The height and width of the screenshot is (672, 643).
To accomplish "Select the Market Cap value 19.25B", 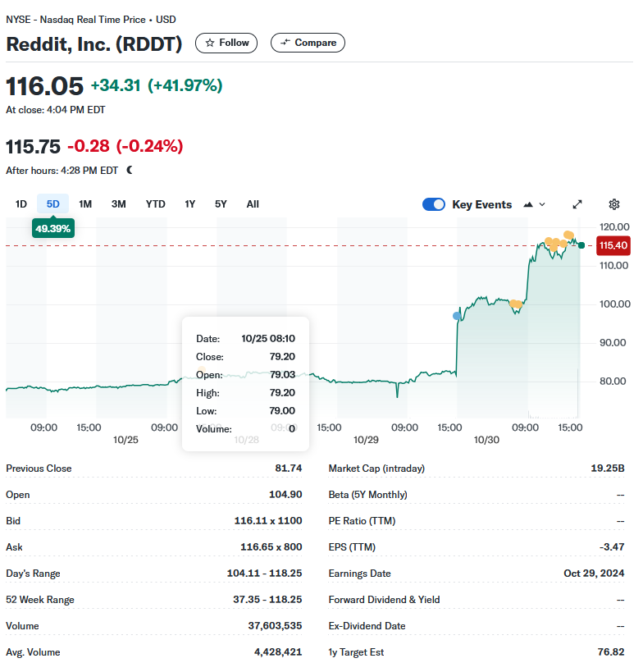I will 608,468.
